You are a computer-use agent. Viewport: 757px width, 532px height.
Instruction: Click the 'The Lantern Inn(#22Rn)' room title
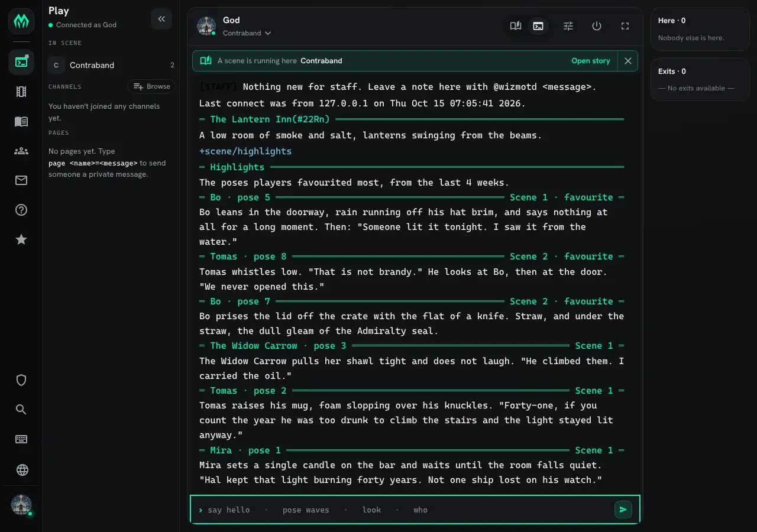click(x=270, y=119)
